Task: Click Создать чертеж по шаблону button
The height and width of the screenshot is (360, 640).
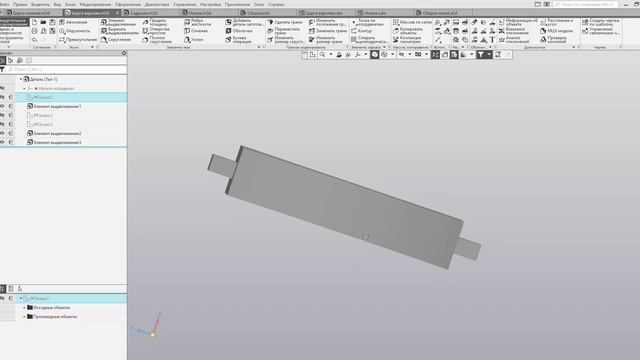Action: 600,22
